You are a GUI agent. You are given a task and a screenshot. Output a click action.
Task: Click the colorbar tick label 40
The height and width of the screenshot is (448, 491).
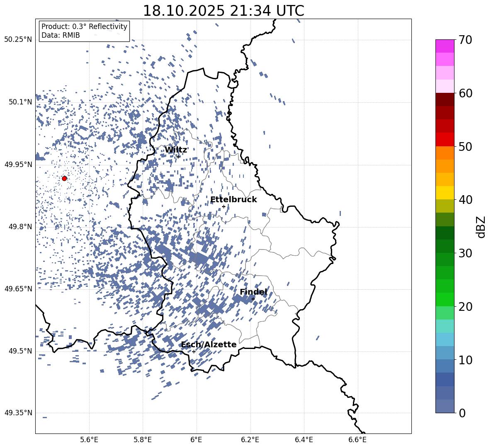coord(465,200)
